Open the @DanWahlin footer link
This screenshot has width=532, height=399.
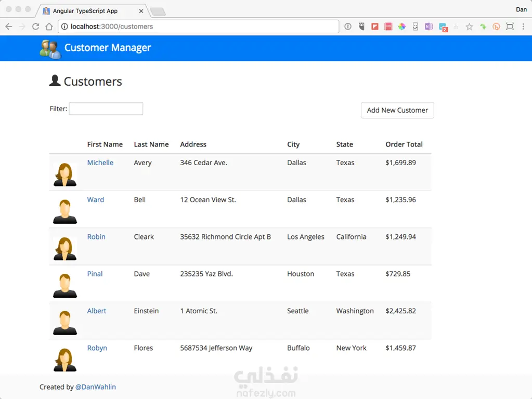95,387
